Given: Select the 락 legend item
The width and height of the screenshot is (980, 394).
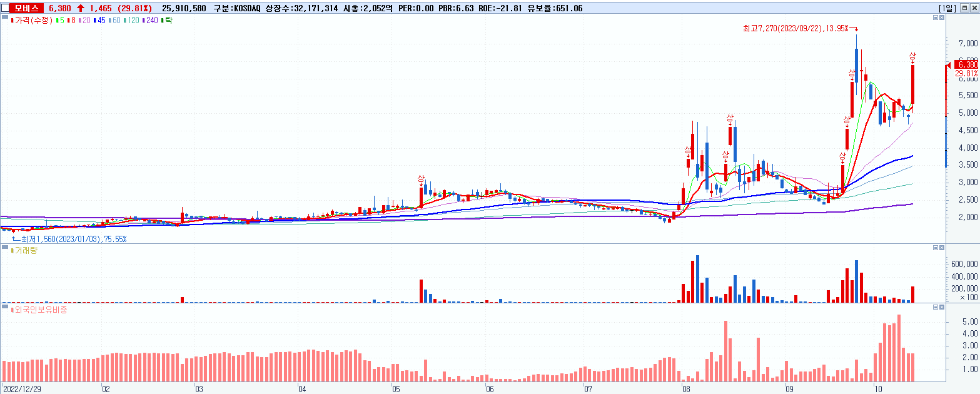Looking at the screenshot, I should [167, 21].
